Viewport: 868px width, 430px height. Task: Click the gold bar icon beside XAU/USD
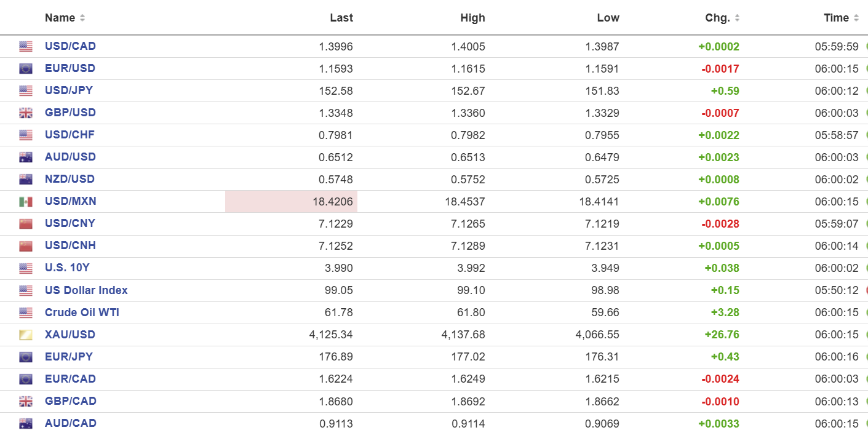coord(25,335)
